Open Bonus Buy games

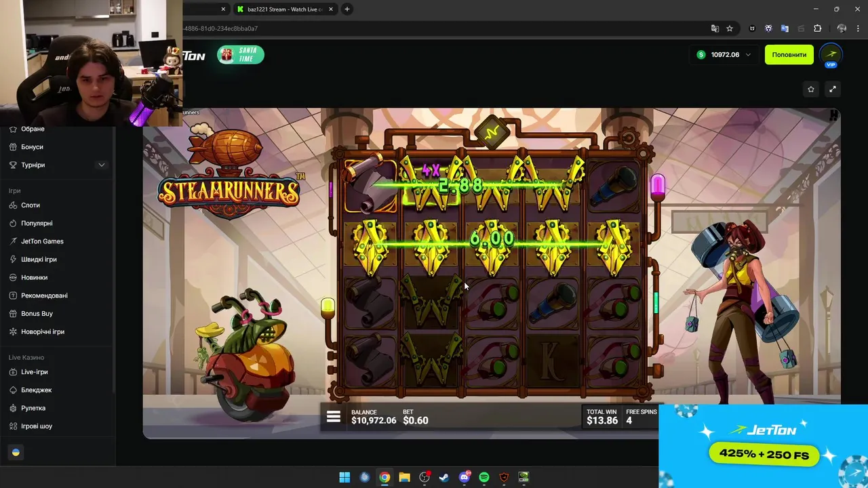pos(37,314)
